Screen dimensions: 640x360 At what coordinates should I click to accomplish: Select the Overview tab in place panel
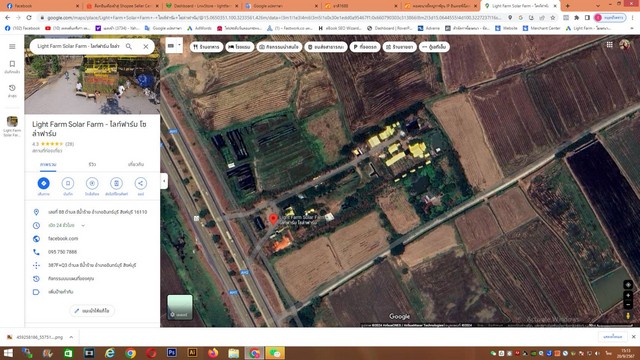tap(48, 164)
